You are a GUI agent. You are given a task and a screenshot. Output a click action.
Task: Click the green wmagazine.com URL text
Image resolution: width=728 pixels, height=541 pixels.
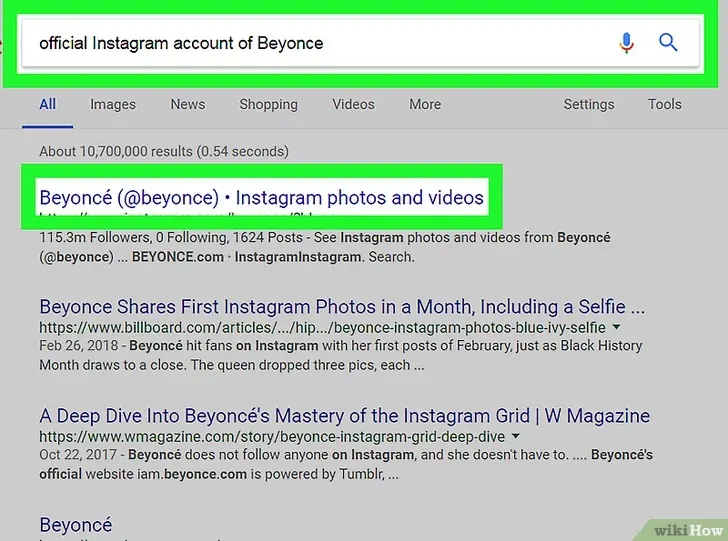272,437
